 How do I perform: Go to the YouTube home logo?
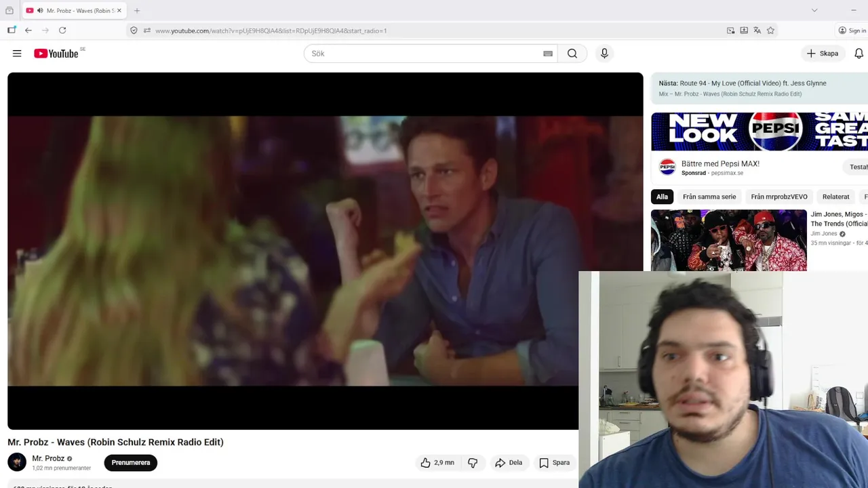[x=56, y=54]
